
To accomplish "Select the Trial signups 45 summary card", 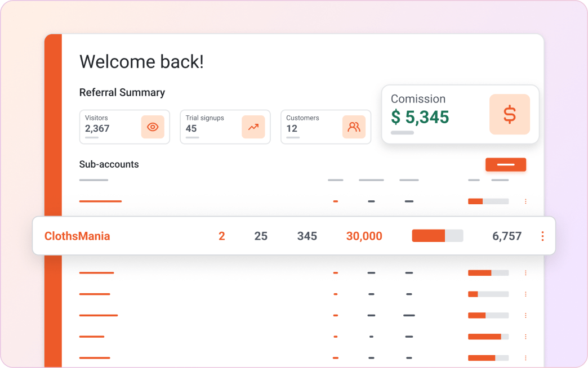I will click(225, 127).
